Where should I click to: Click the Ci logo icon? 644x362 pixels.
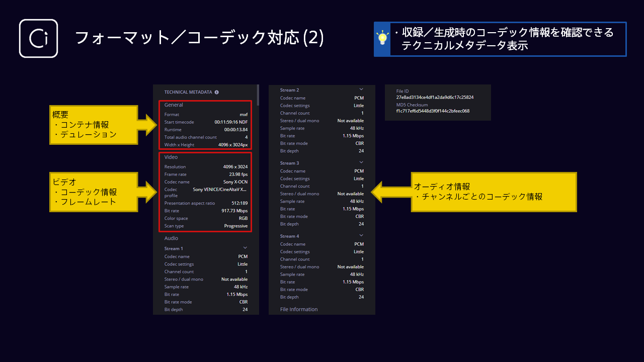38,39
